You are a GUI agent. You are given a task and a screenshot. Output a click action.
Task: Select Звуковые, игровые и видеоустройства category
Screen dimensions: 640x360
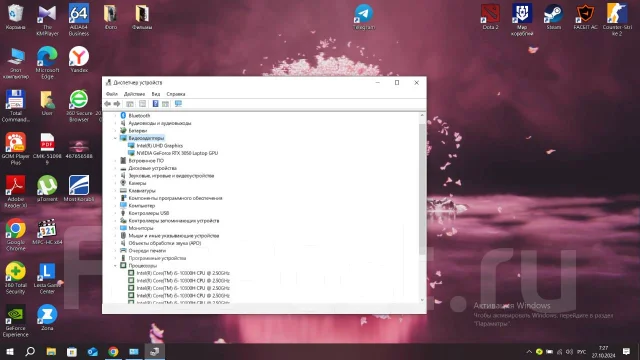click(171, 176)
